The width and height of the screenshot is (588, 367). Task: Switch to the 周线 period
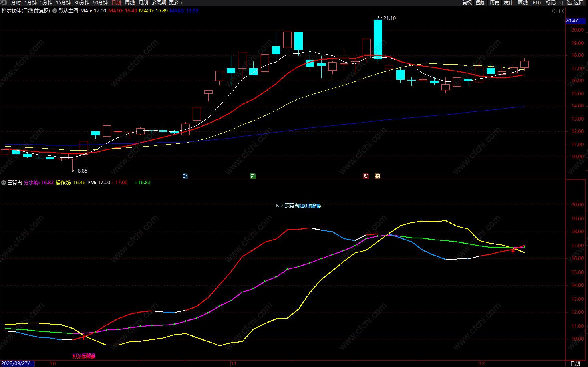tap(130, 3)
